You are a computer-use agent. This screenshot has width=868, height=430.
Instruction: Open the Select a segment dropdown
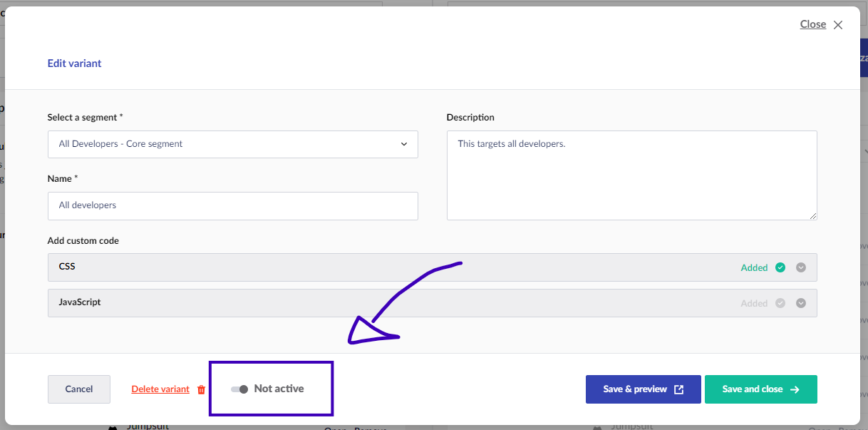pos(232,144)
